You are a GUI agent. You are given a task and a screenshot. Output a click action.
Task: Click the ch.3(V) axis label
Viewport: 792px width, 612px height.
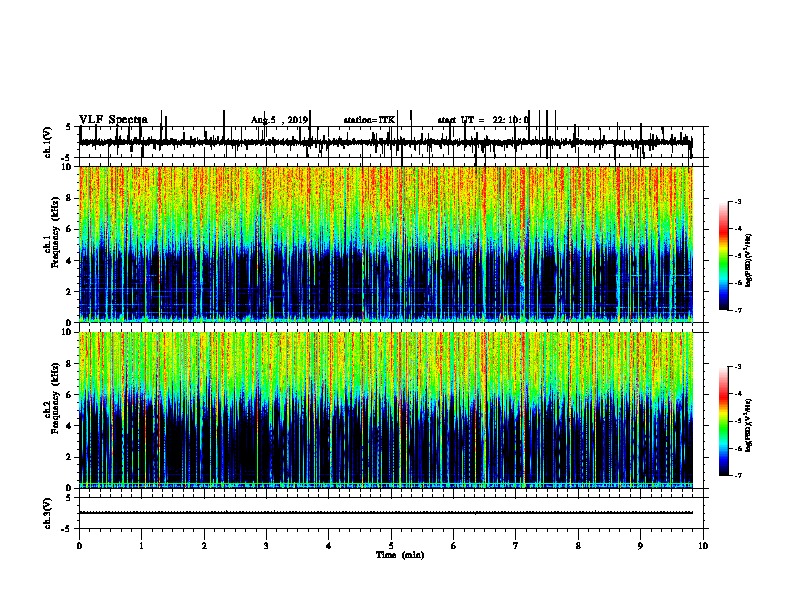coord(48,513)
